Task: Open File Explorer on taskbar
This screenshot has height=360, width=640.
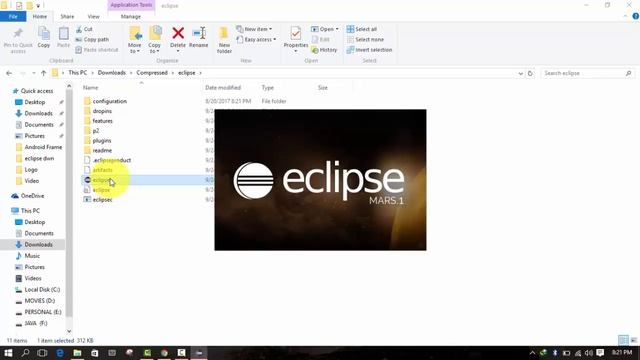Action: pyautogui.click(x=77, y=353)
